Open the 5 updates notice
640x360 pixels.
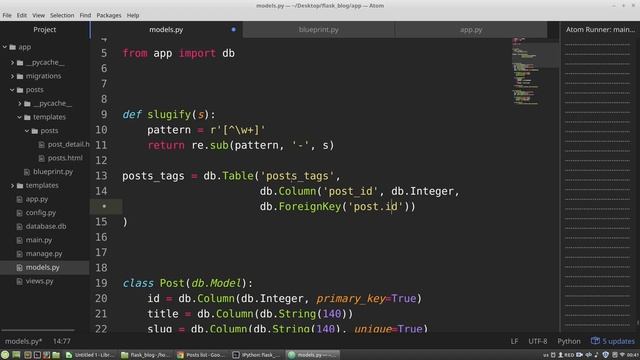pyautogui.click(x=613, y=341)
